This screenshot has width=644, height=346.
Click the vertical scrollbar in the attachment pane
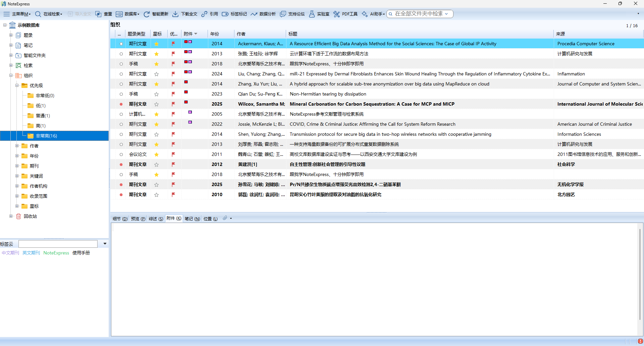pos(640,274)
